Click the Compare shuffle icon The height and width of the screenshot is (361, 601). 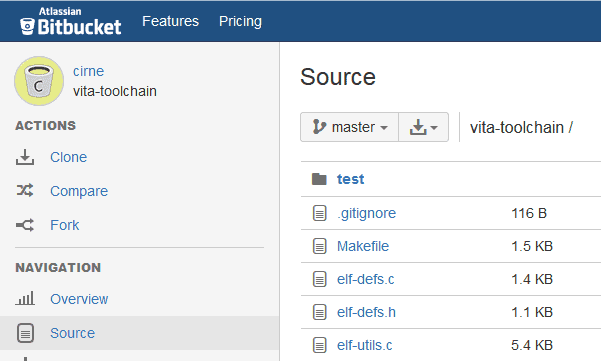[x=25, y=190]
